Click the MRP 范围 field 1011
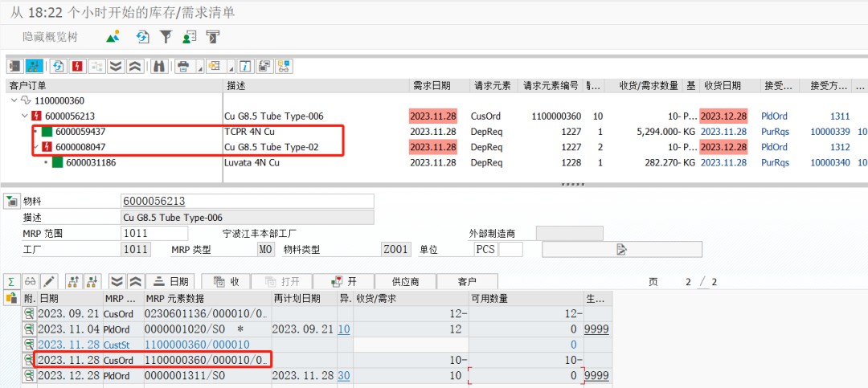Screen dimensions: 868x388 coord(154,233)
